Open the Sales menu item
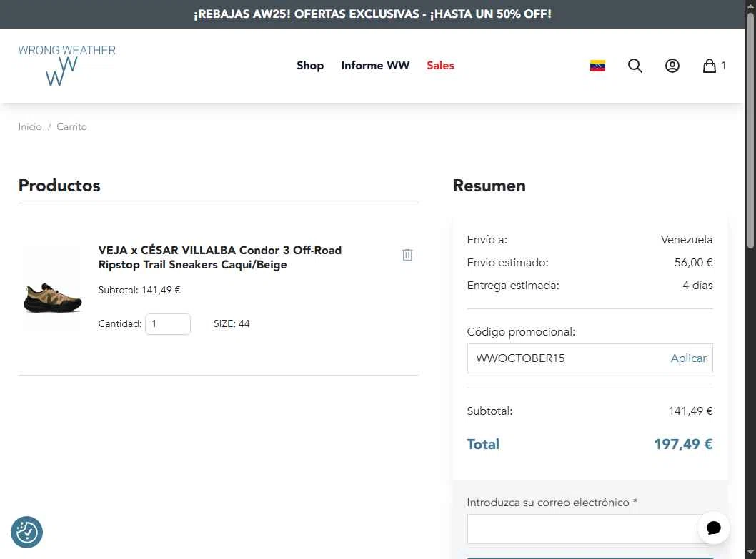The width and height of the screenshot is (756, 559). pyautogui.click(x=440, y=66)
